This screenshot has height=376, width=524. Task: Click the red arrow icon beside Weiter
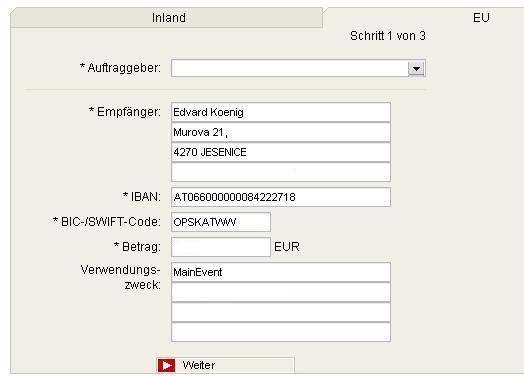tap(166, 365)
